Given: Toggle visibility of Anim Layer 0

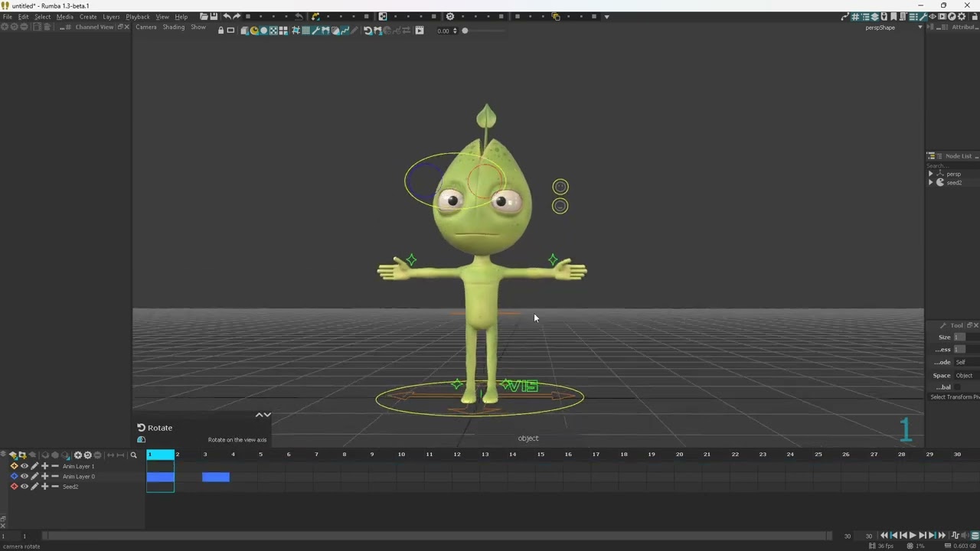Looking at the screenshot, I should (24, 476).
